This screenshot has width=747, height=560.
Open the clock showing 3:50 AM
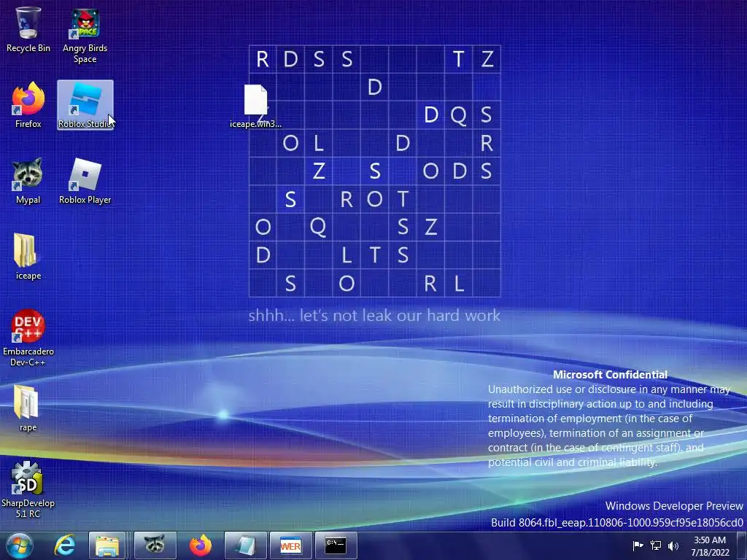click(710, 545)
